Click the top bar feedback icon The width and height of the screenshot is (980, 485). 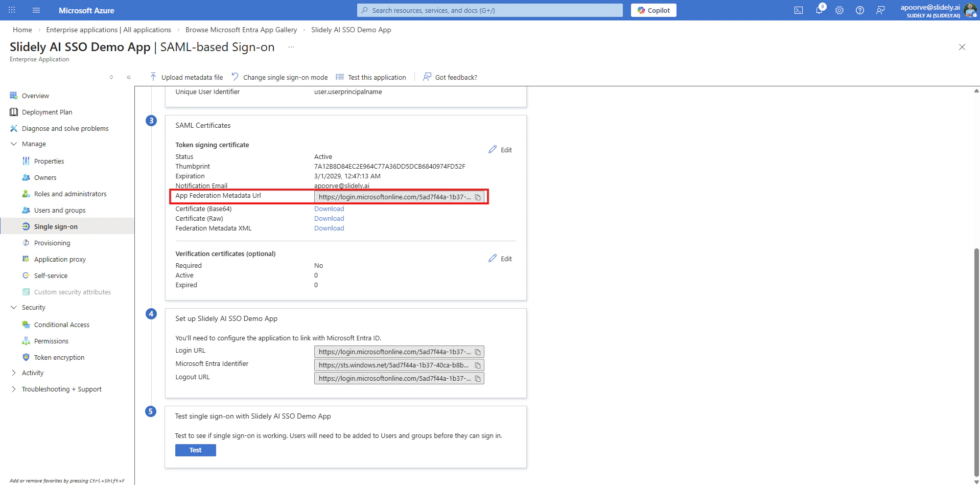tap(880, 10)
